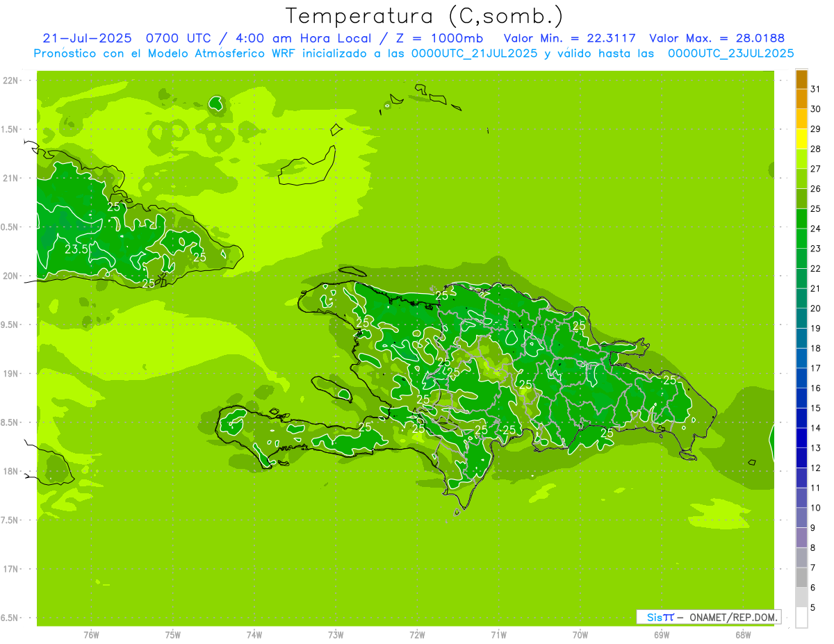Click the '73W' longitude axis label

pos(336,634)
